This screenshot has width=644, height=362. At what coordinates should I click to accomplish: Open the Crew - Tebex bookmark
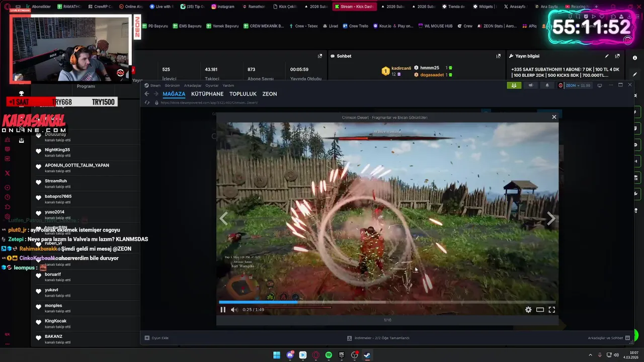pos(303,26)
